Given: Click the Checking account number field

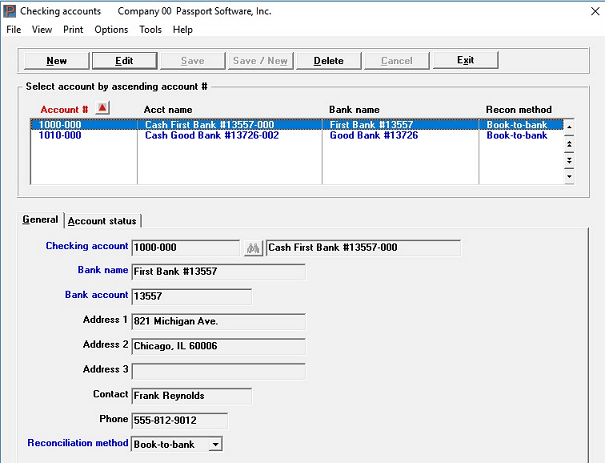Looking at the screenshot, I should [x=186, y=248].
